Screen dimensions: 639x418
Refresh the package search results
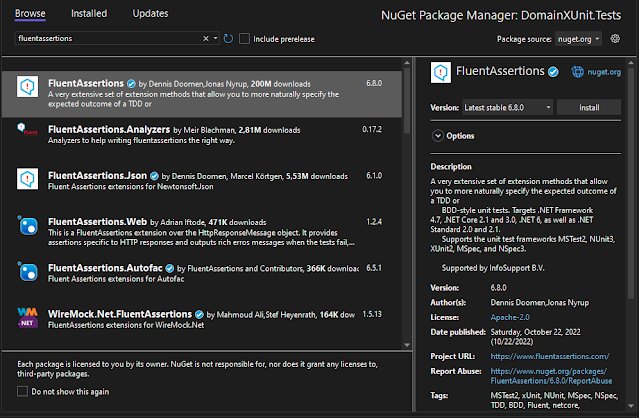coord(228,39)
